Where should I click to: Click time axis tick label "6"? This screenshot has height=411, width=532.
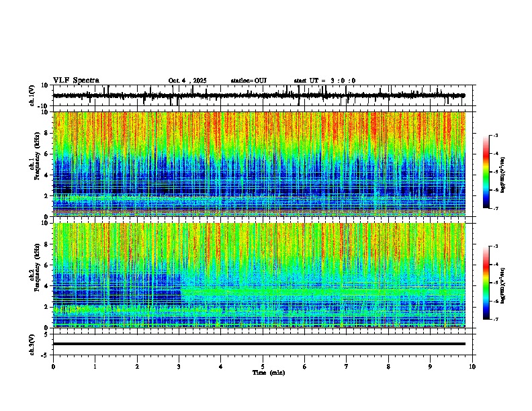point(305,367)
